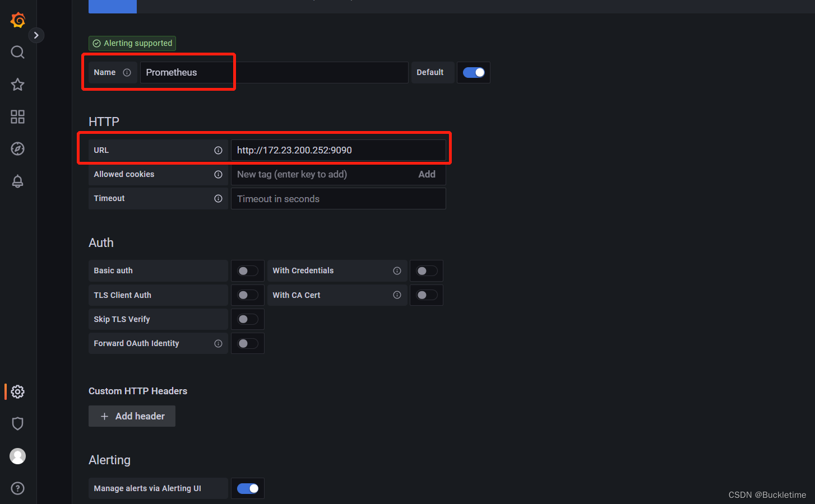Open Explore compass icon
Viewport: 815px width, 504px height.
(x=18, y=149)
